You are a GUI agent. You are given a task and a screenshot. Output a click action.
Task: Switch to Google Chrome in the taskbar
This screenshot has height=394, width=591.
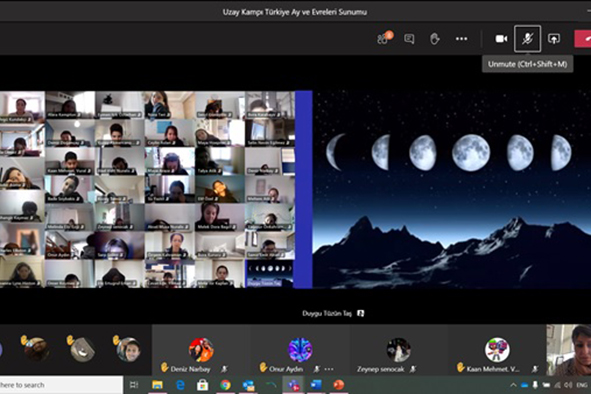(x=225, y=385)
